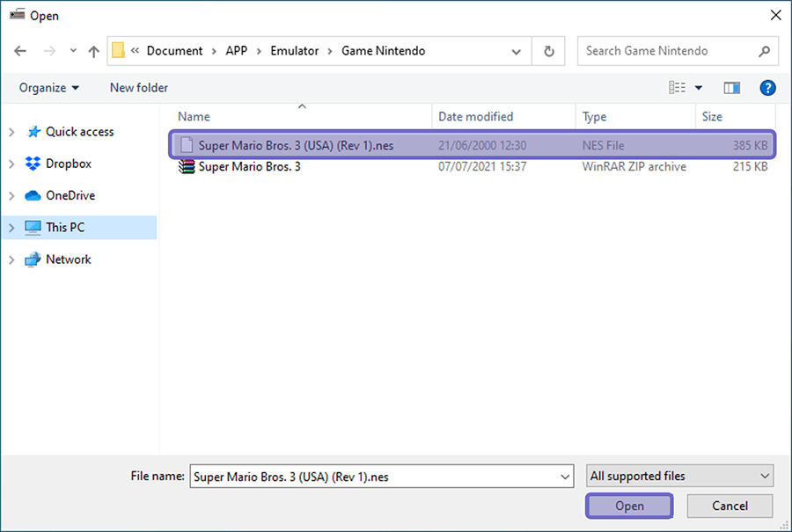Open More view options dropdown
Image resolution: width=792 pixels, height=532 pixels.
coord(699,88)
